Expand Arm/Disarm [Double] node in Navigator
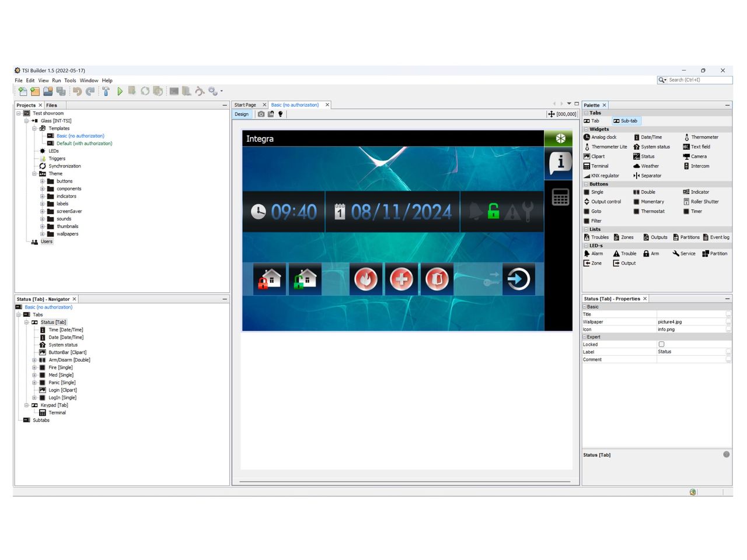747x560 pixels. tap(34, 360)
